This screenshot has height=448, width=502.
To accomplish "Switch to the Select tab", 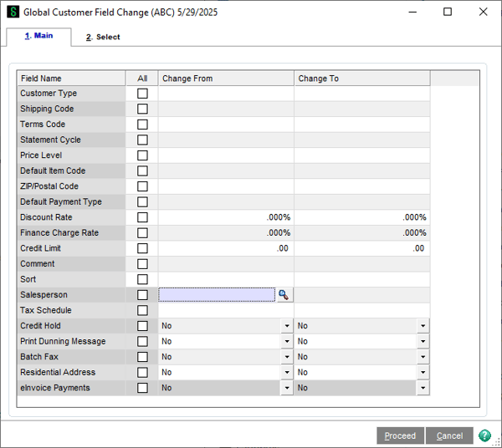I will click(103, 37).
